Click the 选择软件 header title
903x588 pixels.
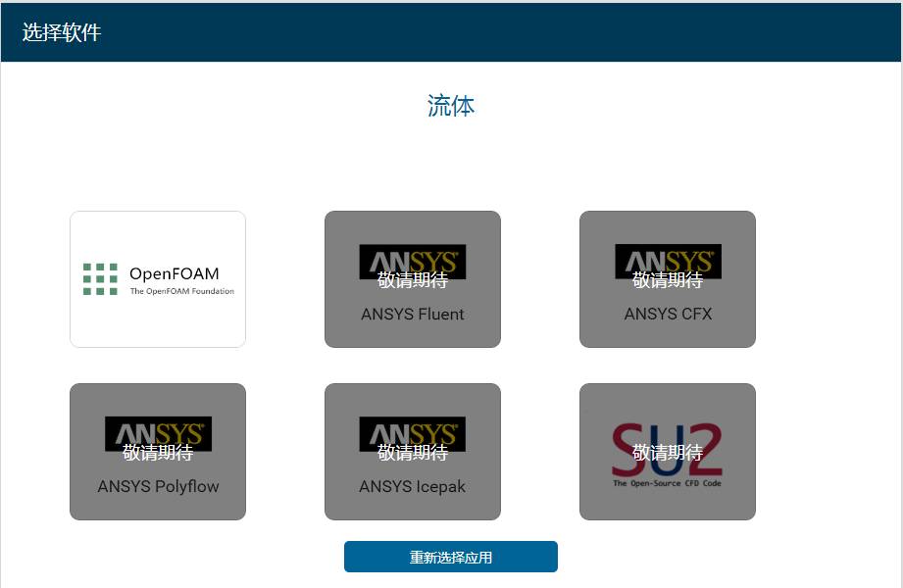coord(62,32)
